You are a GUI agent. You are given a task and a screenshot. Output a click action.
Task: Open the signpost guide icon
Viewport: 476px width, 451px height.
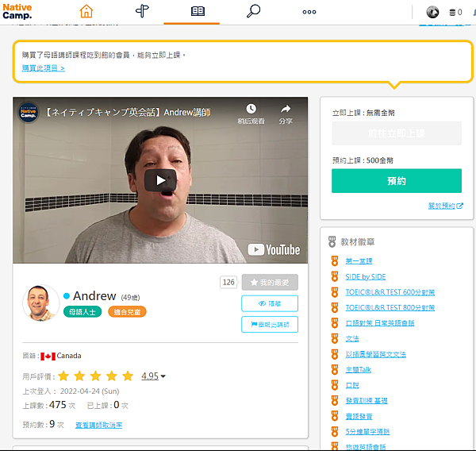click(142, 11)
